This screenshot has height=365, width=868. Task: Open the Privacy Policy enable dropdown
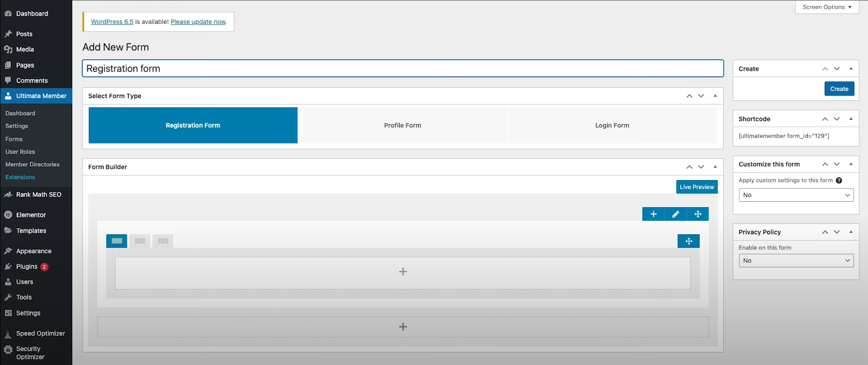click(x=796, y=261)
